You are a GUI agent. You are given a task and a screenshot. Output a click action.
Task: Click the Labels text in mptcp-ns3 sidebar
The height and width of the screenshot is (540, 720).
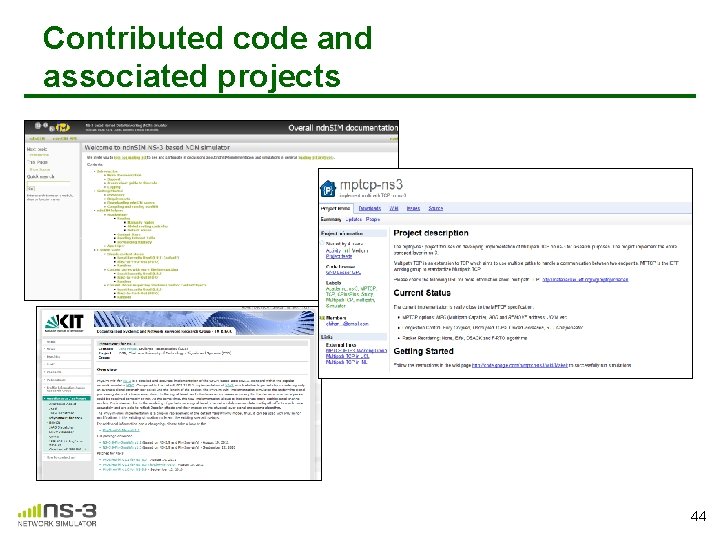333,283
